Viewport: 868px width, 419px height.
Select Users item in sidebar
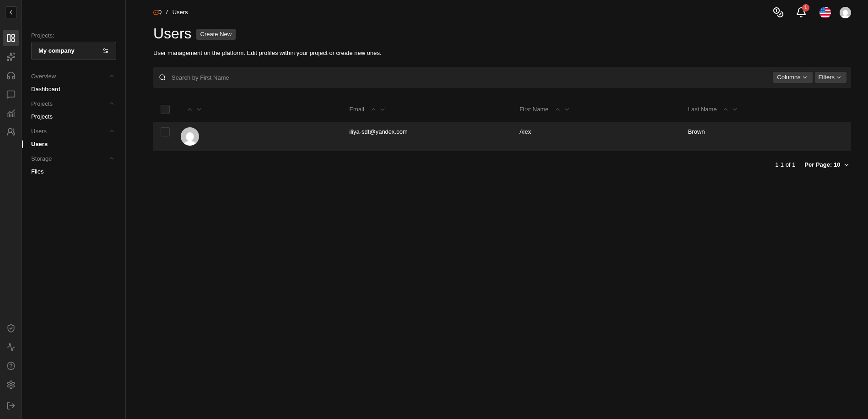click(x=39, y=144)
